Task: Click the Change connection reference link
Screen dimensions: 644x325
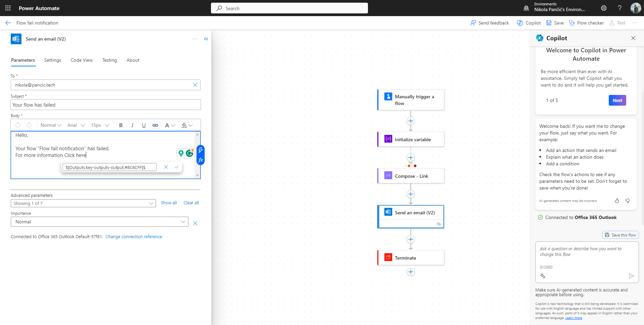Action: coord(133,236)
